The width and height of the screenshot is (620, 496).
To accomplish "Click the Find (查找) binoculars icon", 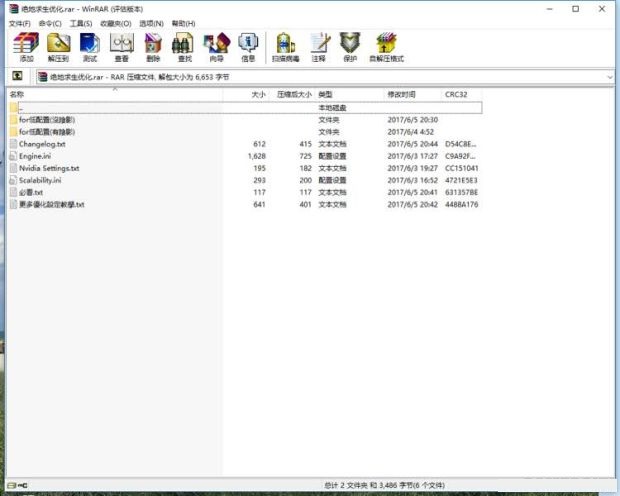I will click(184, 47).
